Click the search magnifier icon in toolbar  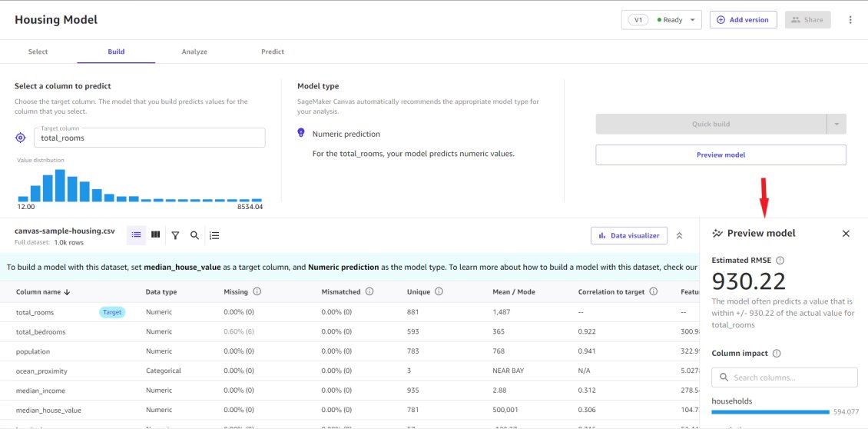pyautogui.click(x=195, y=235)
